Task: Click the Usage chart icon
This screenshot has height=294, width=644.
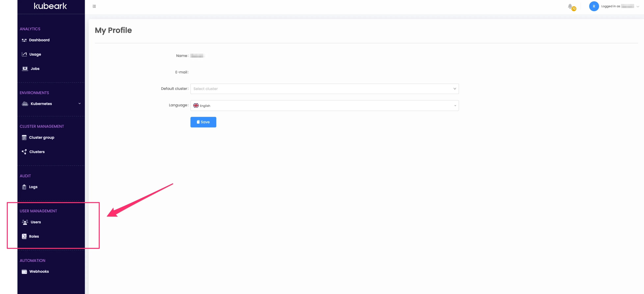Action: pyautogui.click(x=24, y=54)
